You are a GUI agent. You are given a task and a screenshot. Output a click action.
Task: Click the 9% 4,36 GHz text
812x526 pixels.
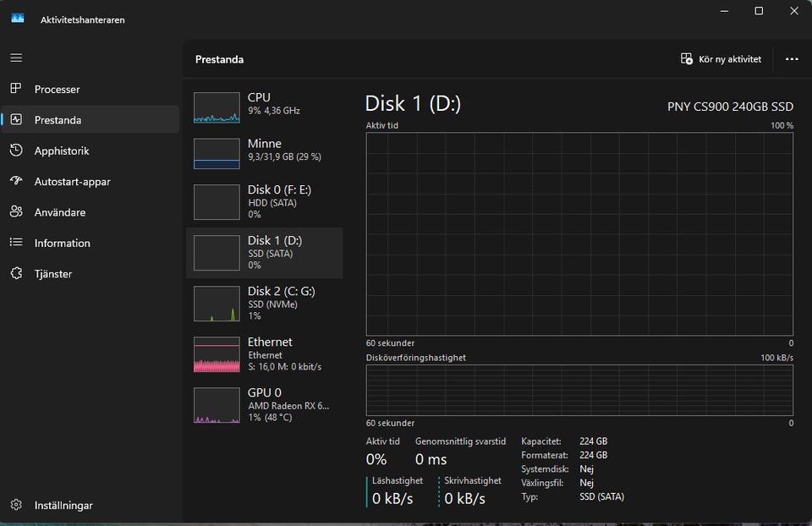(274, 111)
